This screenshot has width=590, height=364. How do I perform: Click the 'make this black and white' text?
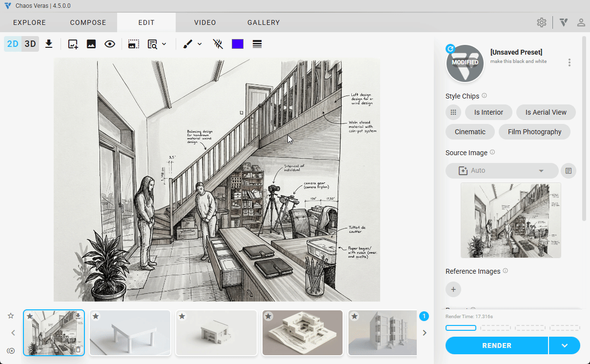[518, 61]
